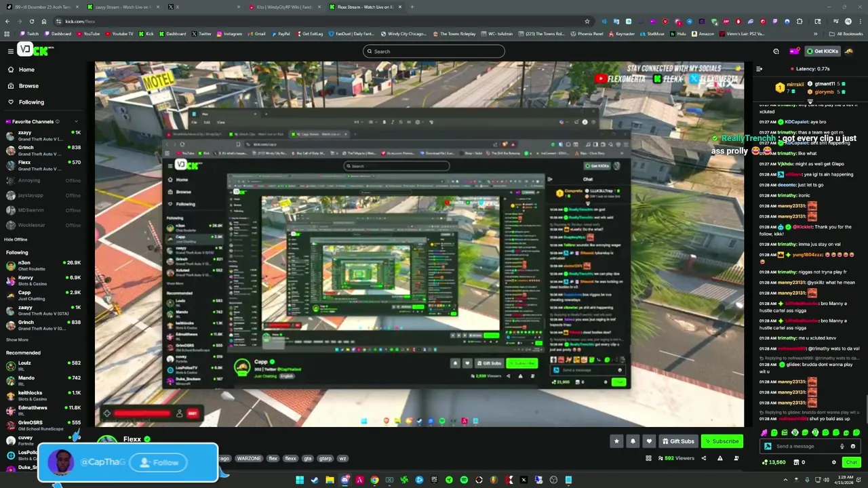Favorite the channel with the star button
The height and width of the screenshot is (488, 868).
click(x=616, y=441)
